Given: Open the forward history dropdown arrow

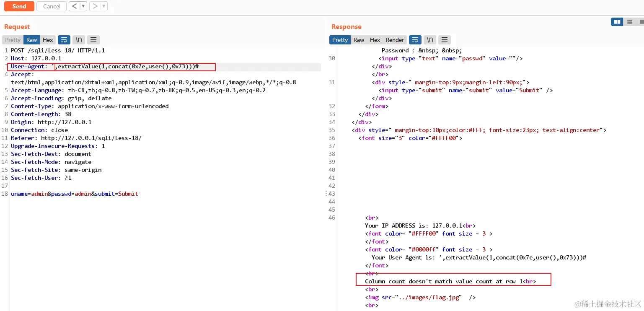Looking at the screenshot, I should [104, 6].
